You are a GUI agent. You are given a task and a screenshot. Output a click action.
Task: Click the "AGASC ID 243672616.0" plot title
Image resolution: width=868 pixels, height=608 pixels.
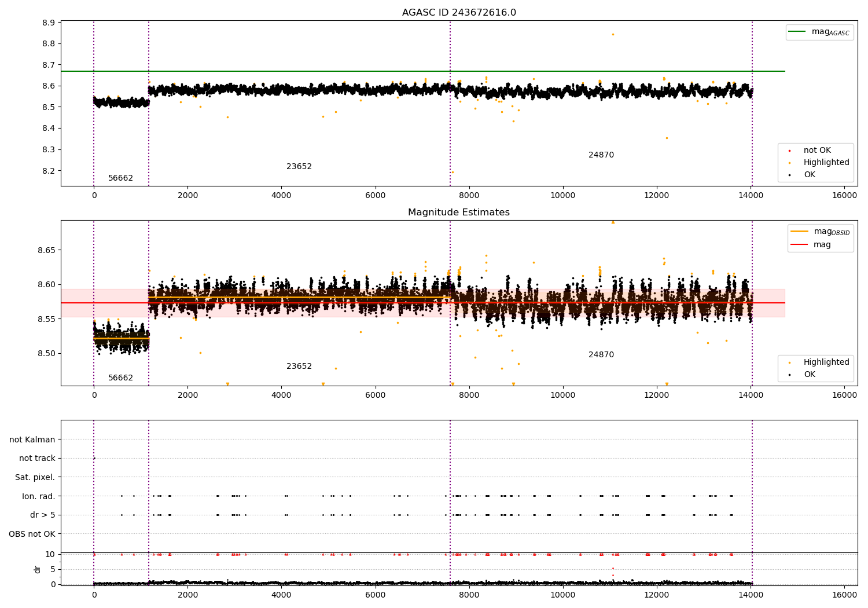pos(459,13)
